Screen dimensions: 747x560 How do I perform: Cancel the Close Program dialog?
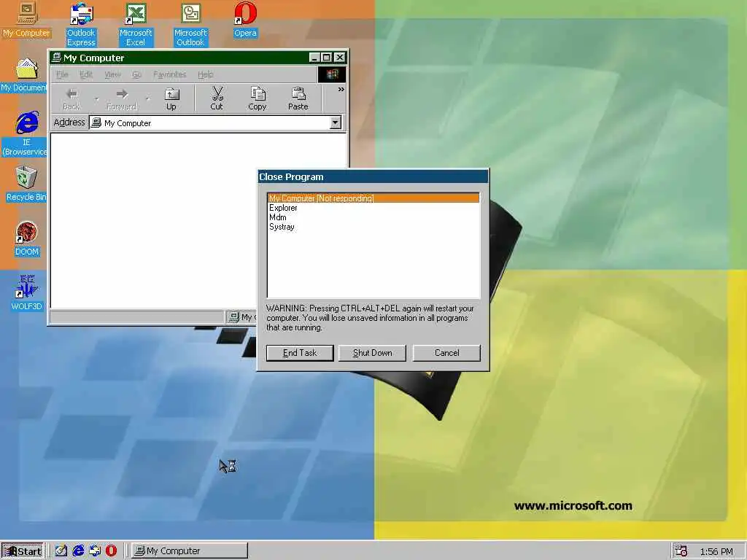click(x=446, y=353)
